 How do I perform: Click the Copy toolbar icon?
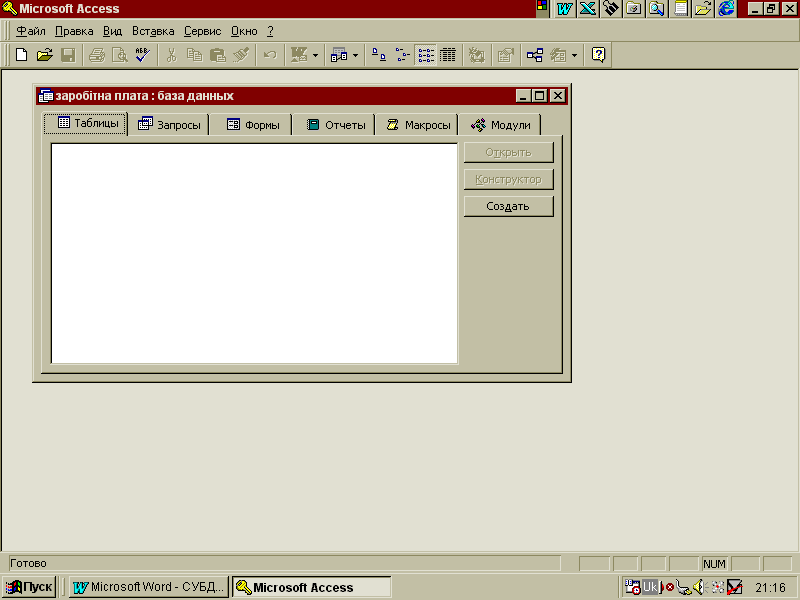194,55
